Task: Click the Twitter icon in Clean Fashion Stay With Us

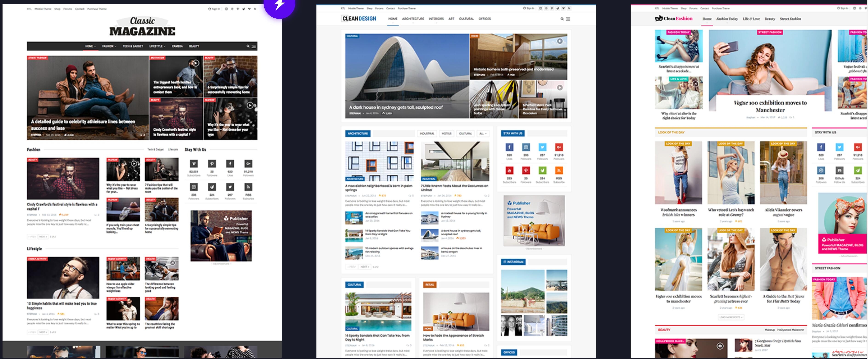Action: pyautogui.click(x=839, y=147)
